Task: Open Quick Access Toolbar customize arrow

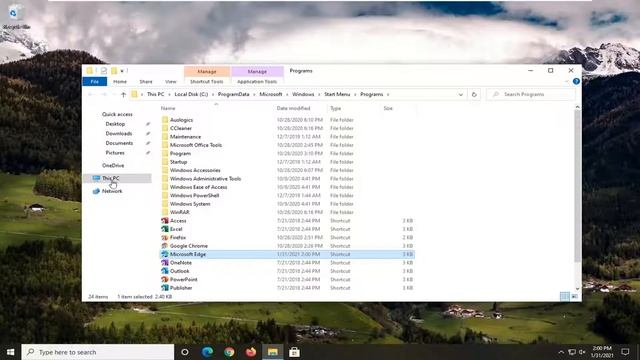Action: [122, 71]
